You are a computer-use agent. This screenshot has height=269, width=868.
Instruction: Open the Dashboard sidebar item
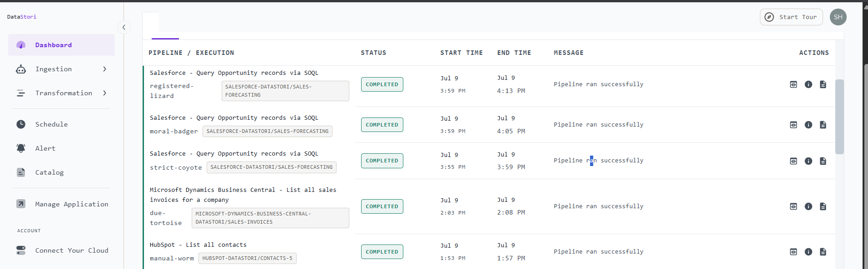[61, 45]
